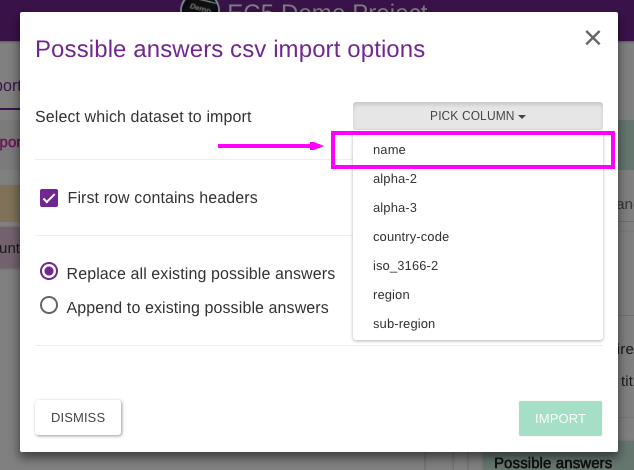This screenshot has width=634, height=470.
Task: Pick the 'alpha-3' column option
Action: [394, 208]
